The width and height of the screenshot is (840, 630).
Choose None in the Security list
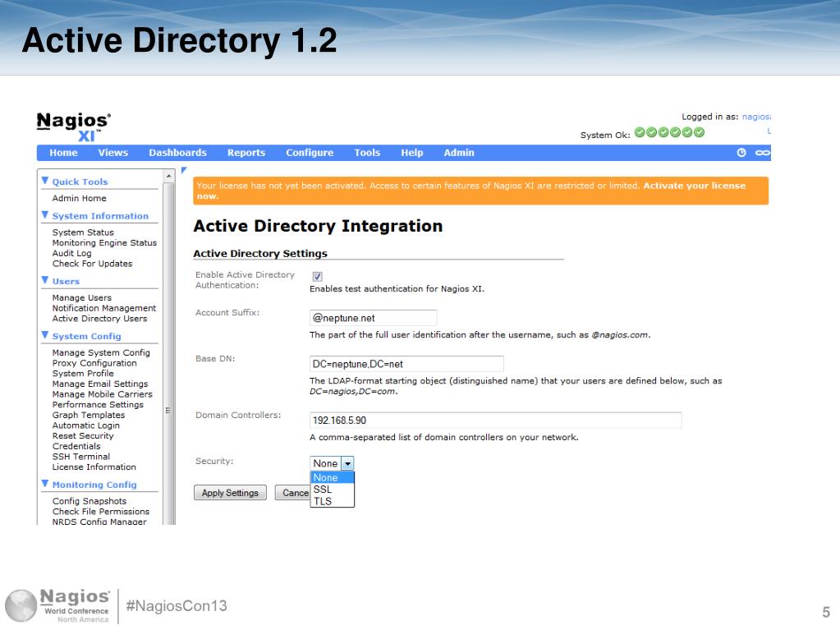pyautogui.click(x=333, y=477)
